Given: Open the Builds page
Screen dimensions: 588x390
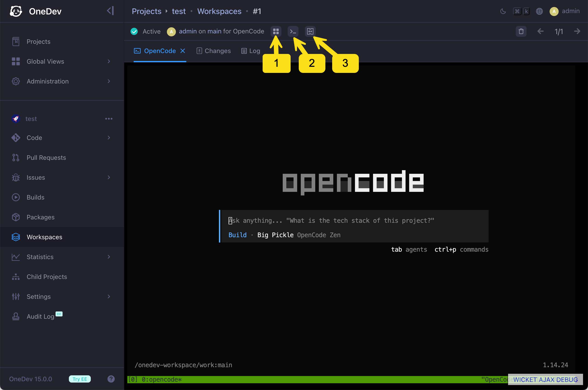Looking at the screenshot, I should [62, 197].
